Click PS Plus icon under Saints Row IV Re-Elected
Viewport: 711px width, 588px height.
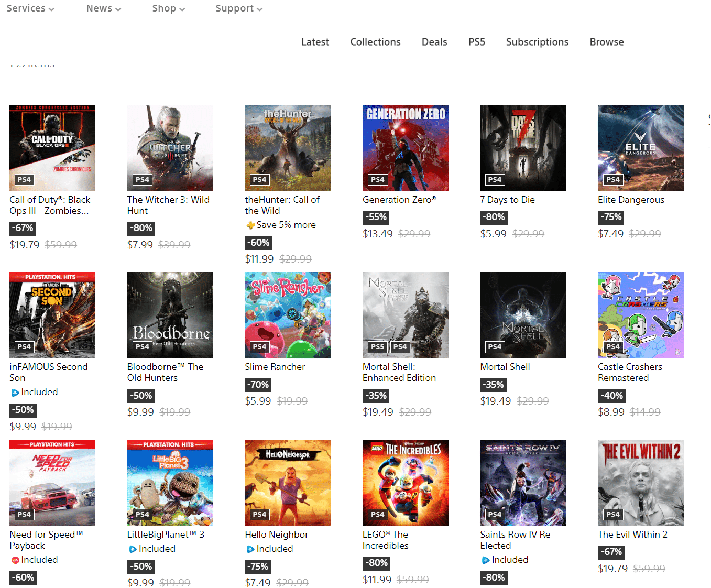click(x=486, y=560)
